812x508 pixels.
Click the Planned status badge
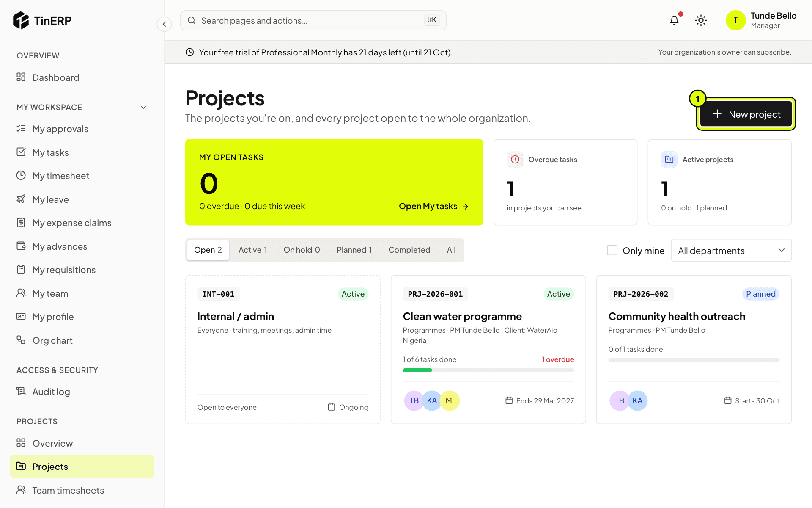[760, 294]
